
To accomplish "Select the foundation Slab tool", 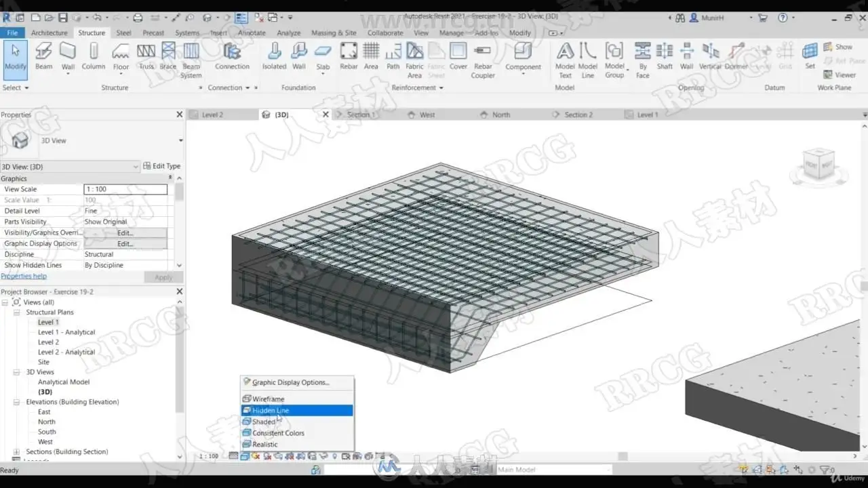I will [x=323, y=56].
